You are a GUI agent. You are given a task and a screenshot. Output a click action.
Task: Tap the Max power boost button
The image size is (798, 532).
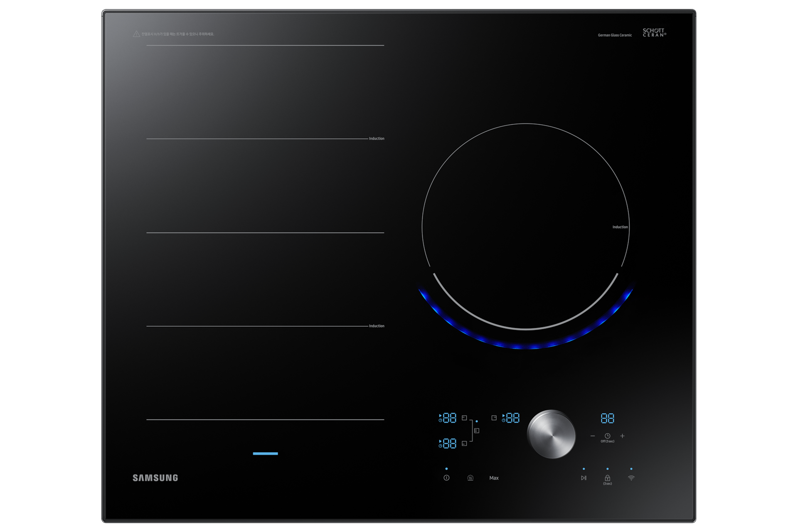(494, 478)
